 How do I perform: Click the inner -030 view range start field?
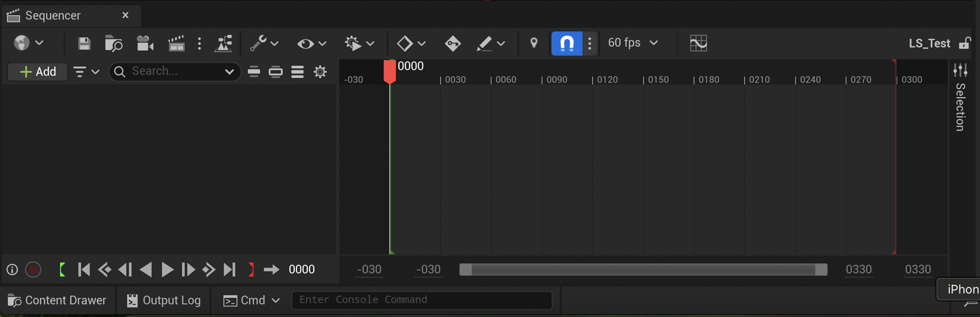click(x=429, y=270)
